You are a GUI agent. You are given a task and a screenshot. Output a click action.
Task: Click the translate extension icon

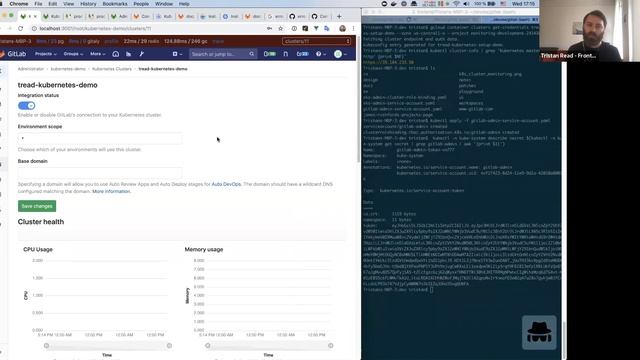[327, 29]
